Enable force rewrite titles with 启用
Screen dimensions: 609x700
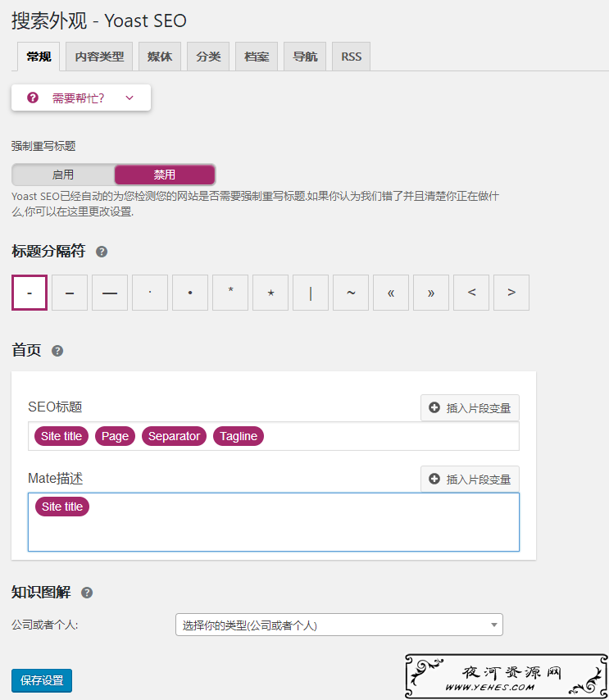(63, 175)
